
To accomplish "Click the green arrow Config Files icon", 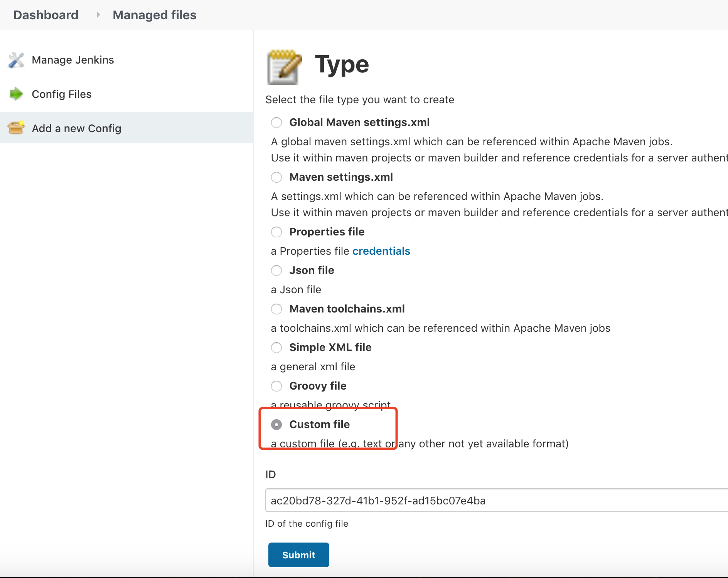I will 16,94.
